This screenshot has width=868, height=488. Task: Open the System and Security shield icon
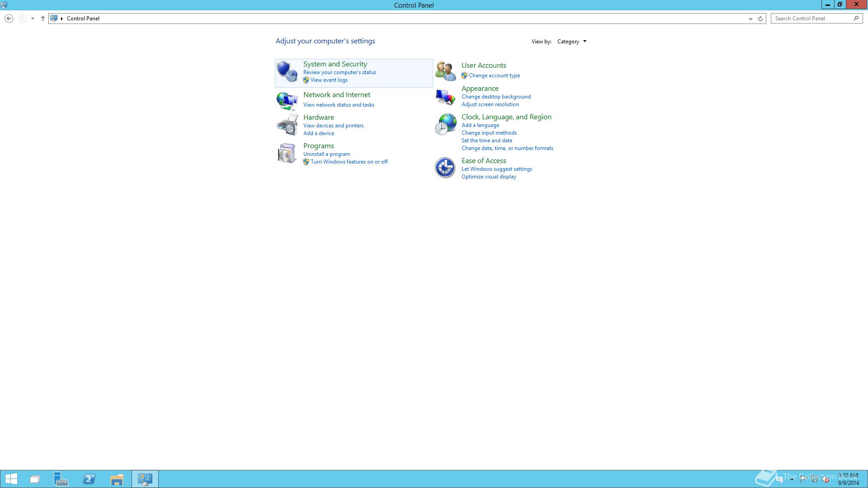click(287, 72)
